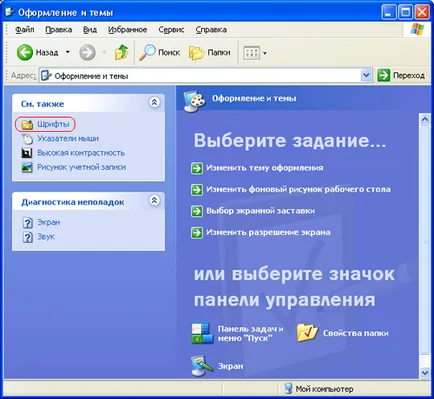Click the title bar window icon
Screen dimensions: 434x399
point(9,13)
